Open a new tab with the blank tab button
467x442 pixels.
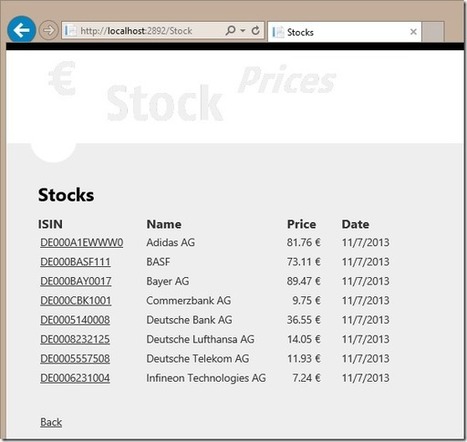coord(433,32)
